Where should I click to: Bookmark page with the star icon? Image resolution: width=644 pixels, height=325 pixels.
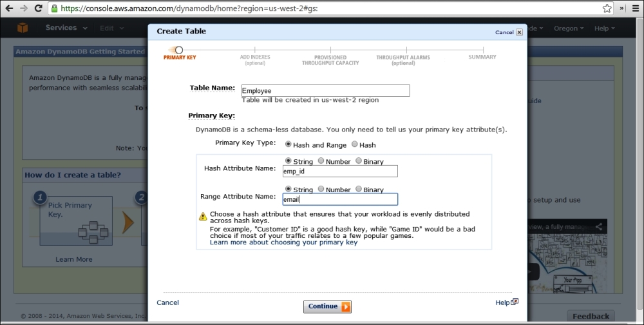pos(607,8)
